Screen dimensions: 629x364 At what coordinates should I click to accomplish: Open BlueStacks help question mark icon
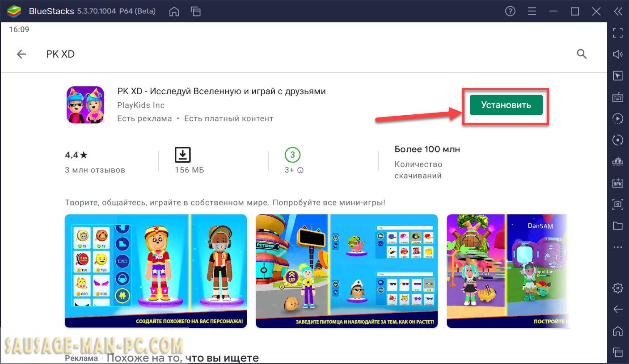click(x=510, y=11)
